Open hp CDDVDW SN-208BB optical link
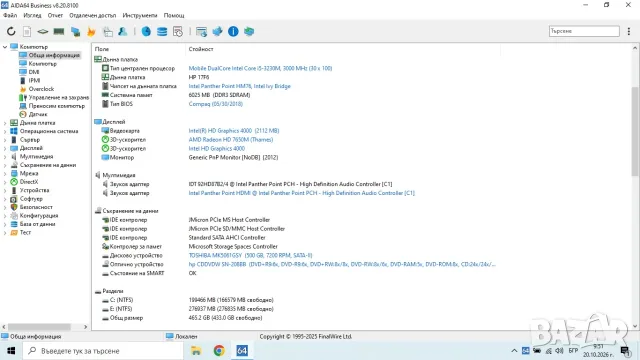Screen dimensions: 640x360 coord(342,264)
